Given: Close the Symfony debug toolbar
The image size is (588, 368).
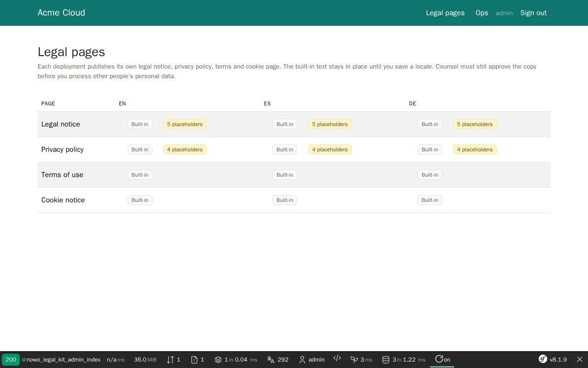Looking at the screenshot, I should pos(580,359).
